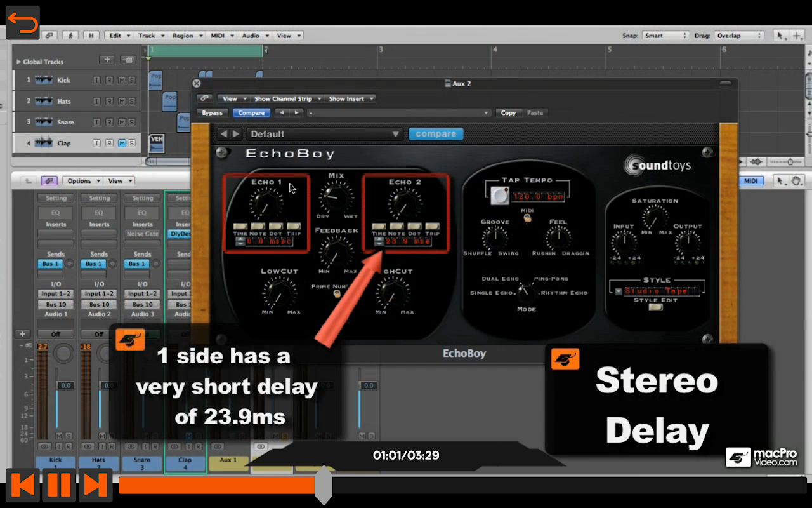Screen dimensions: 812x508
Task: Click the duplicate track button
Action: click(x=128, y=60)
